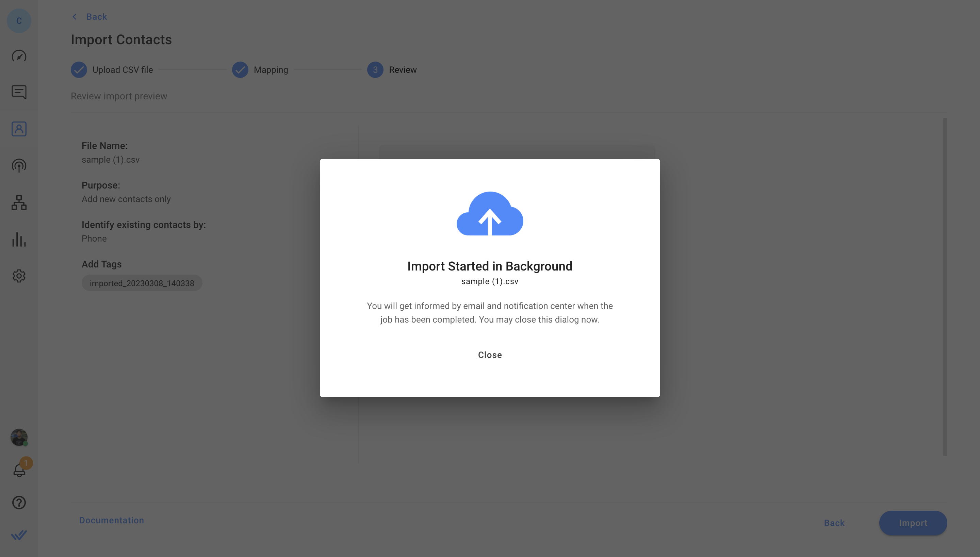Open the Settings gear icon
The width and height of the screenshot is (980, 557).
coord(19,276)
